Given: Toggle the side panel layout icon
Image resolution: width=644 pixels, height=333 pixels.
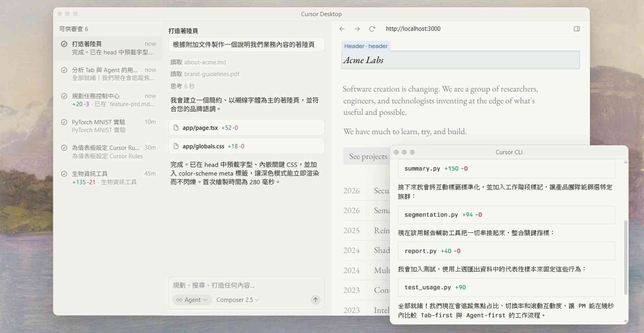Looking at the screenshot, I should point(577,29).
